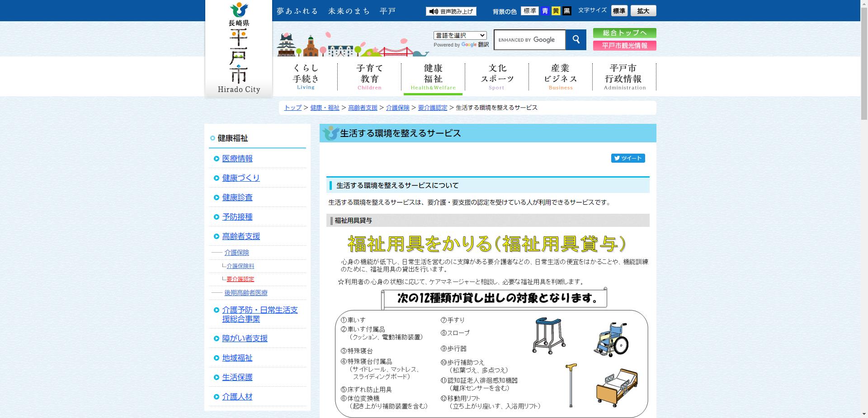Follow the 要介護認定 breadcrumb link
868x418 pixels.
[432, 108]
